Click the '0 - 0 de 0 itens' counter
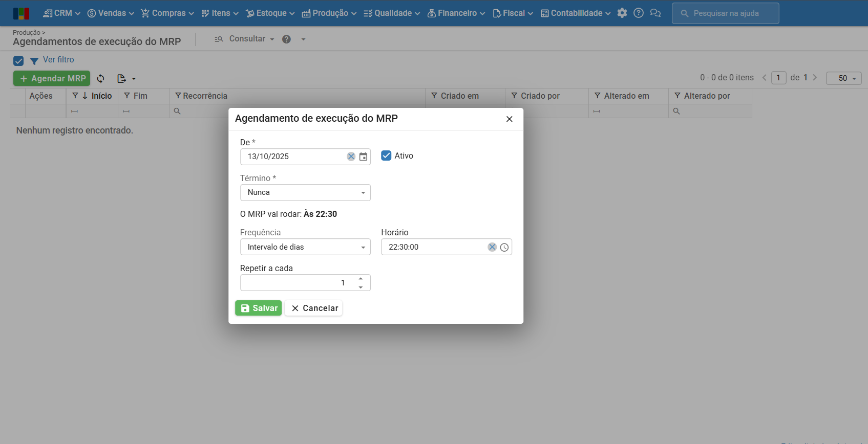The image size is (868, 444). coord(727,78)
